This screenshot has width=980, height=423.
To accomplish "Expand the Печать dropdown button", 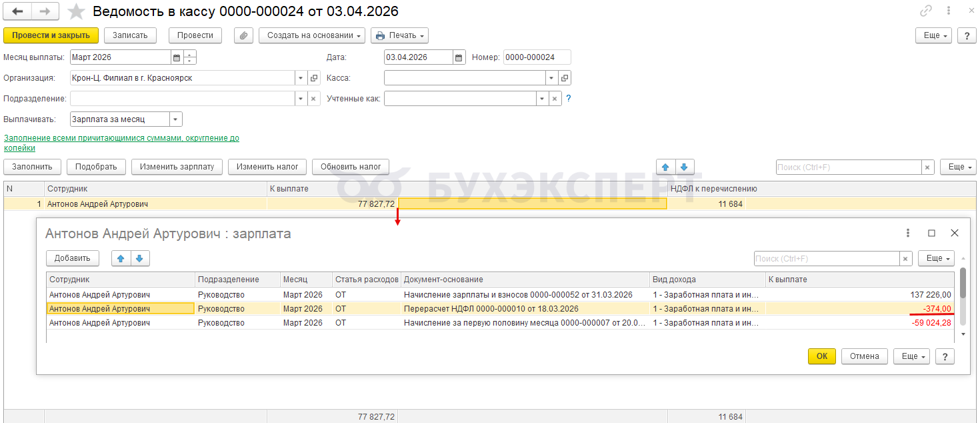I will 399,35.
